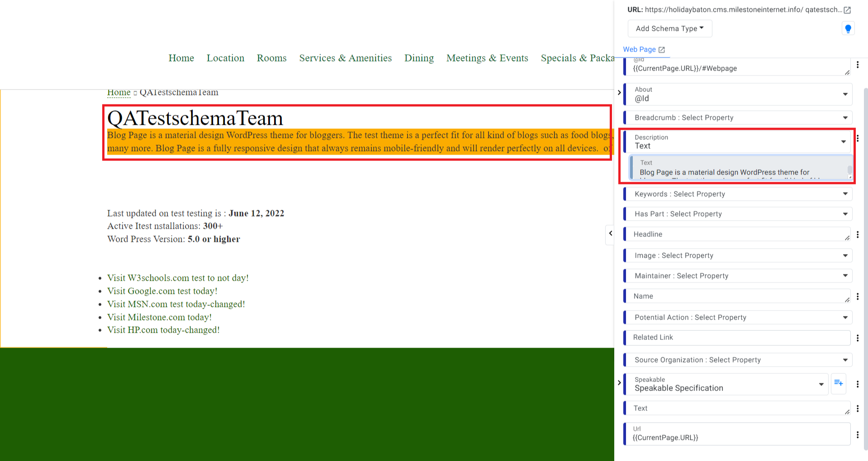Viewport: 868px width, 461px height.
Task: Click the blue lightbulb hint icon
Action: pos(848,28)
